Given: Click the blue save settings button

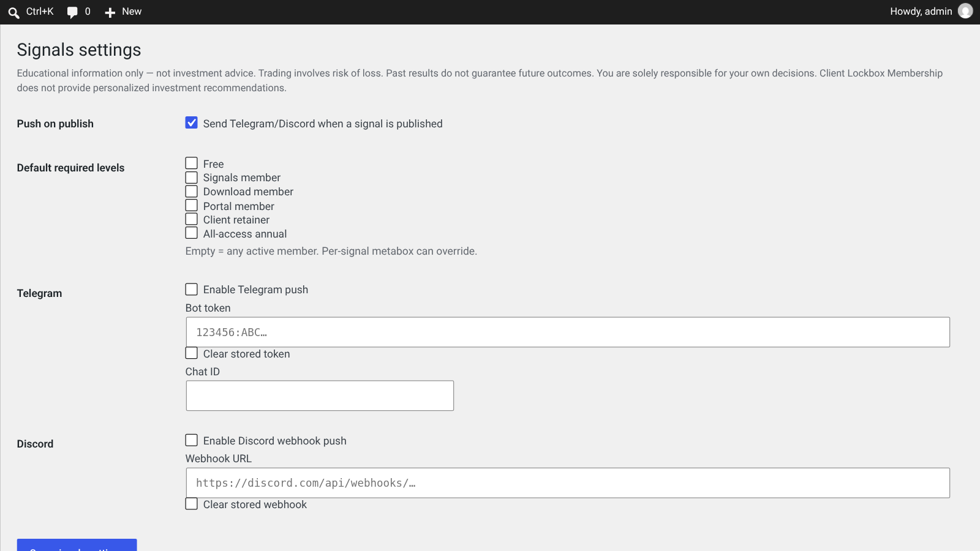Looking at the screenshot, I should [x=77, y=545].
